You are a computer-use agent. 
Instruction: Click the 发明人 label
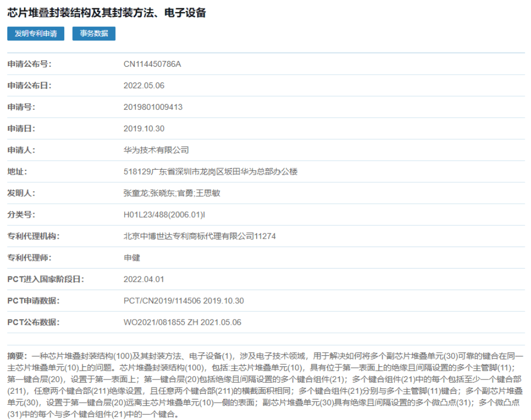coord(22,193)
